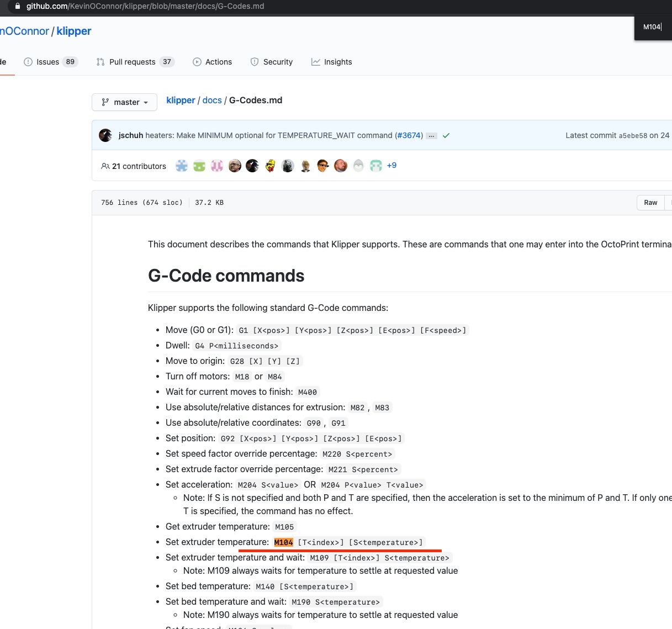The width and height of the screenshot is (672, 629).
Task: Open the klipper repository link in header
Action: pyautogui.click(x=74, y=31)
